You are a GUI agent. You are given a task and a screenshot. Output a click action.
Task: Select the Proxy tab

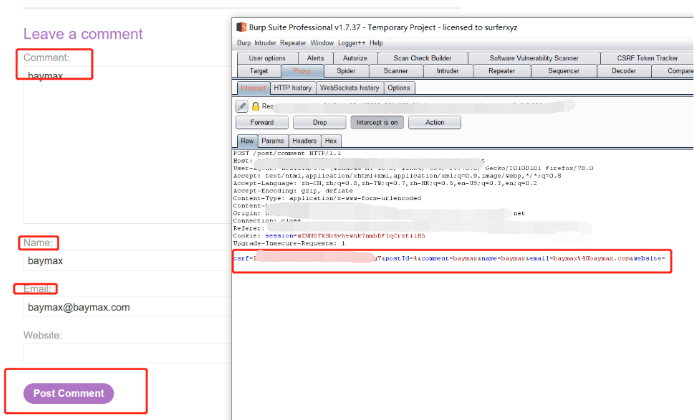coord(302,71)
